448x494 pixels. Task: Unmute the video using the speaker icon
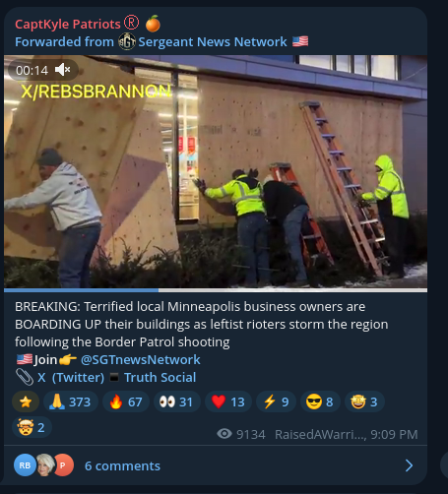pyautogui.click(x=62, y=70)
